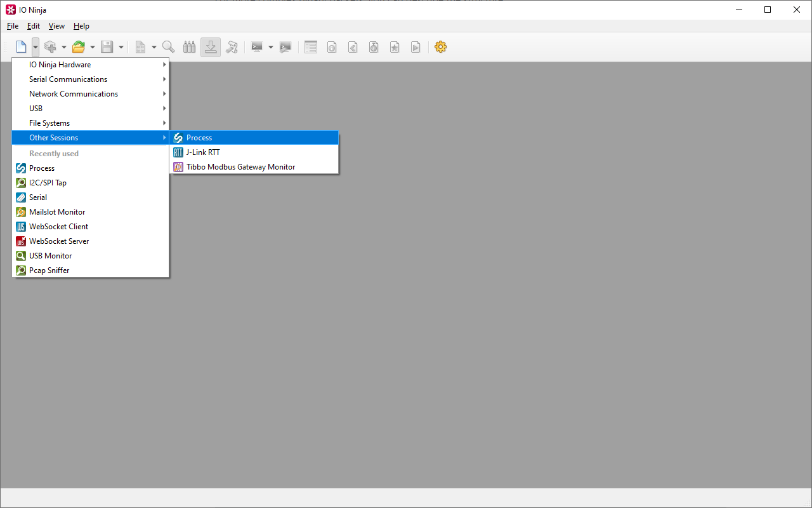Screen dimensions: 812x508
Task: Select recently used Pcap Sniffer
Action: 91,271
